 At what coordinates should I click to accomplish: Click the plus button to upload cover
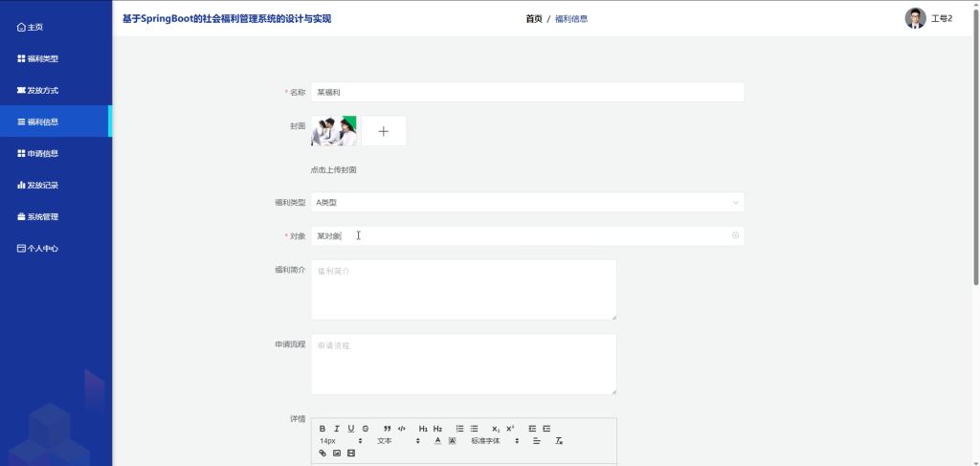coord(384,131)
